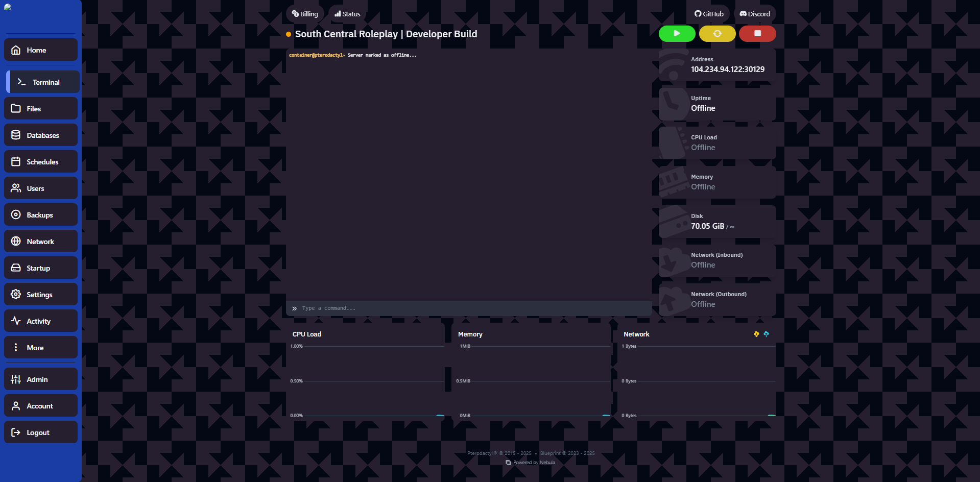
Task: Open the Billing link
Action: (x=305, y=14)
